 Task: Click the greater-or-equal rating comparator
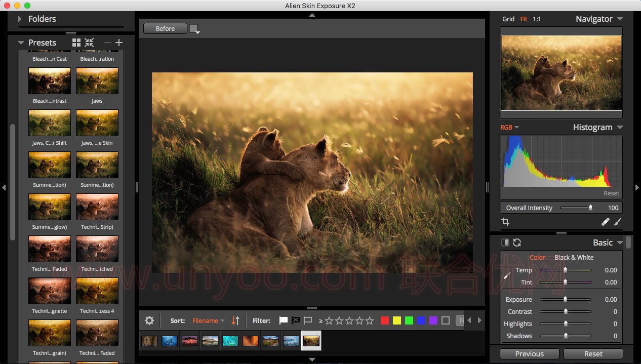321,321
